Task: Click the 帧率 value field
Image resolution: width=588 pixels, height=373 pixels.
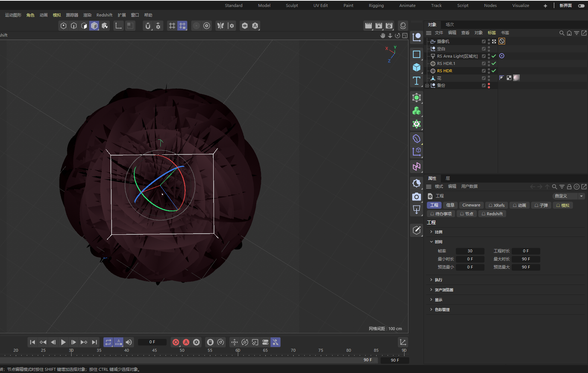Action: click(470, 251)
